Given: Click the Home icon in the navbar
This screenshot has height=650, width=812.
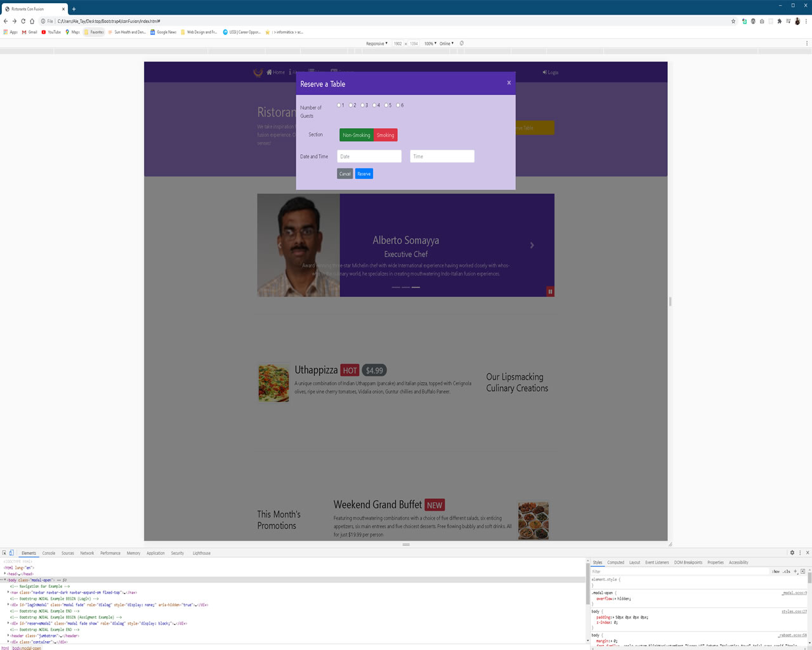Looking at the screenshot, I should [x=269, y=72].
